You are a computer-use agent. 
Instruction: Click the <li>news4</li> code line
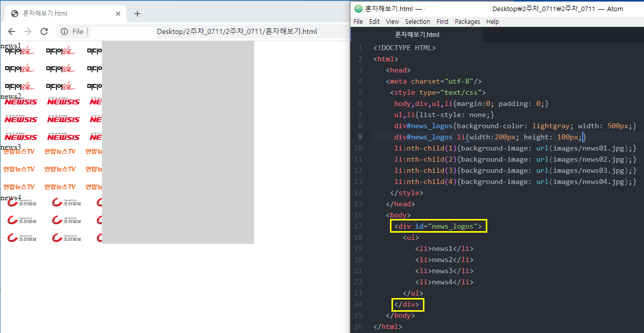(x=444, y=282)
